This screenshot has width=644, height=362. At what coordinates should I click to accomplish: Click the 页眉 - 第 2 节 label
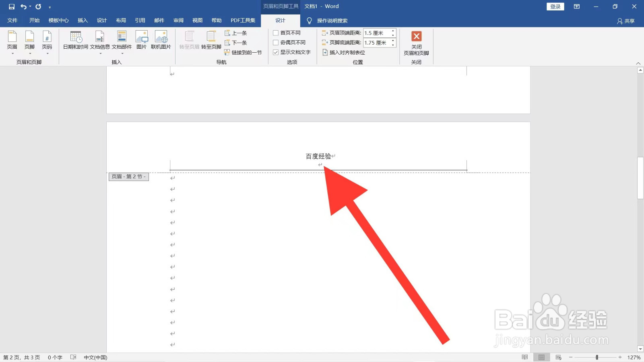coord(129,177)
